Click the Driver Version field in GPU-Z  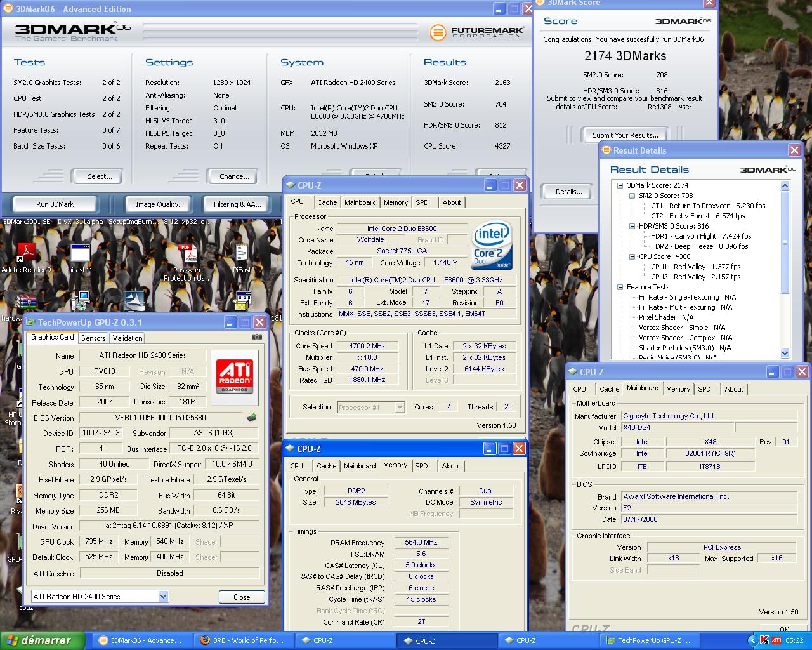point(169,526)
